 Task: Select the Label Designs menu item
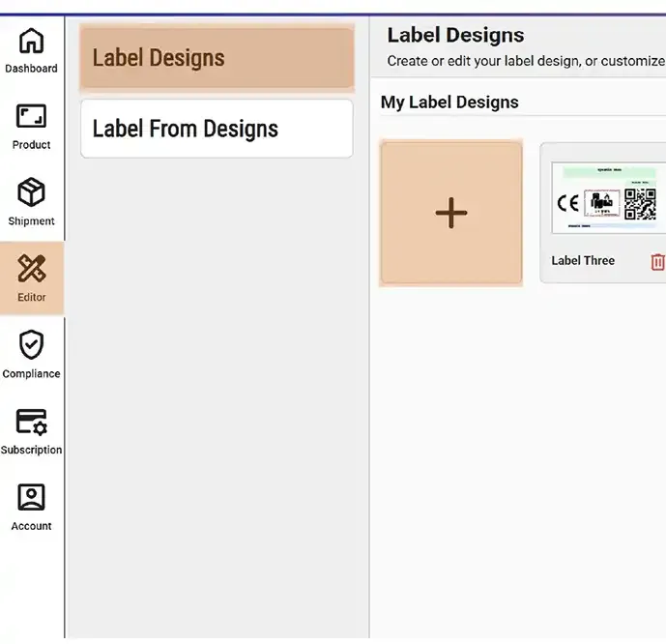coord(217,58)
